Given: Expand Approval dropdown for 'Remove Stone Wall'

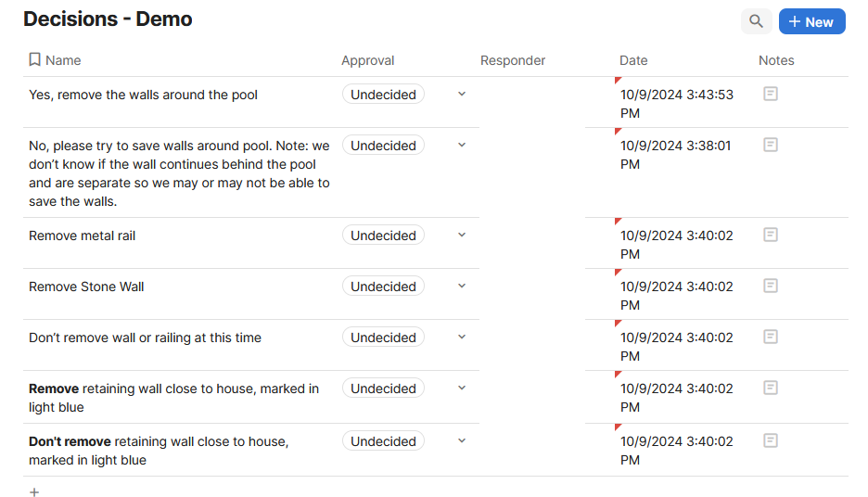Looking at the screenshot, I should (462, 287).
